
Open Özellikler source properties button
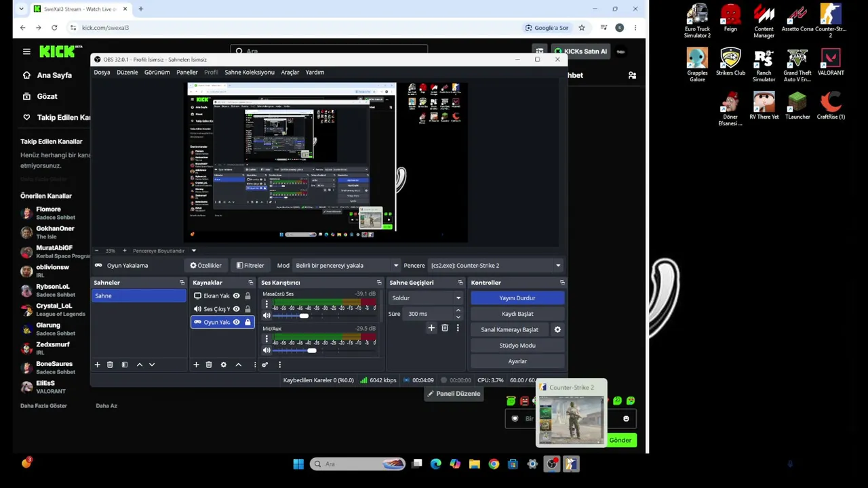coord(206,266)
